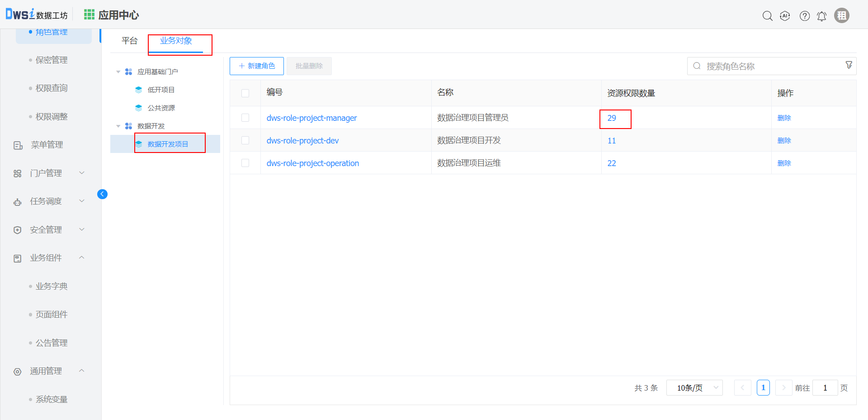This screenshot has width=868, height=420.
Task: Click the user avatar icon
Action: (x=841, y=15)
